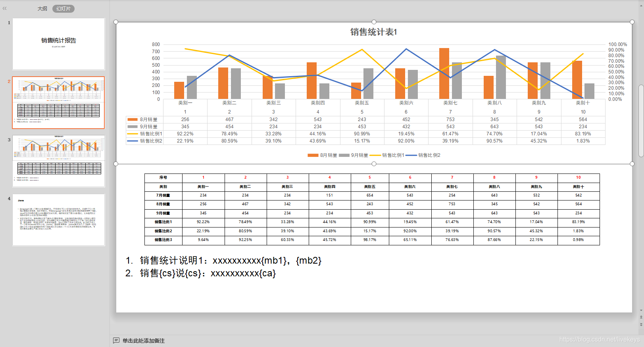Select the 9月销量 legend entry below the chart
Screen dimensions: 644x347
pyautogui.click(x=353, y=155)
